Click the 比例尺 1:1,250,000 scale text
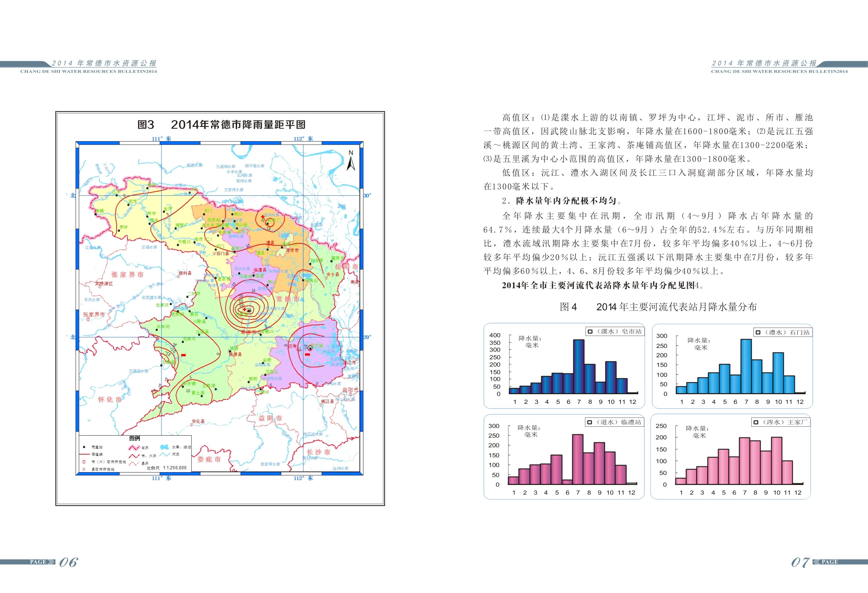The width and height of the screenshot is (868, 593). point(167,467)
